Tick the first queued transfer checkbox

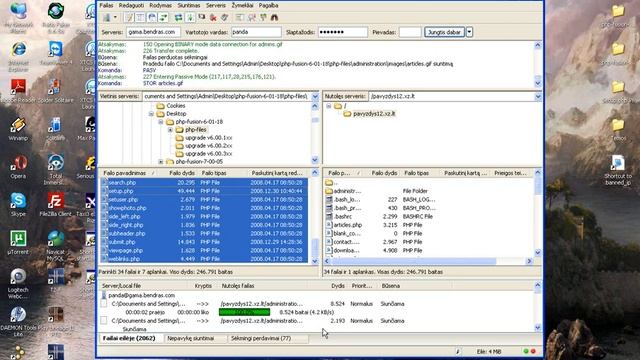coord(104,304)
